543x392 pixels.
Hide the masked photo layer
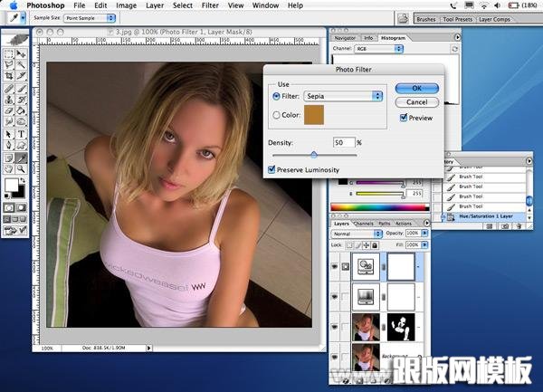click(x=335, y=327)
